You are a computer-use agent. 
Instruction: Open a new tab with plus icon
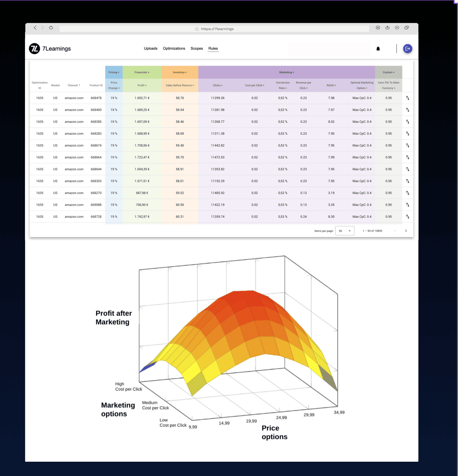(397, 28)
